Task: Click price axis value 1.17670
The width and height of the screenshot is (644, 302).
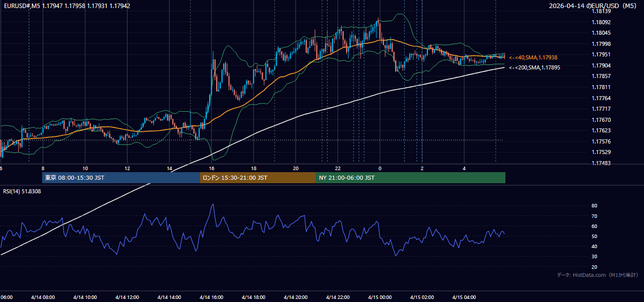Action: click(601, 120)
